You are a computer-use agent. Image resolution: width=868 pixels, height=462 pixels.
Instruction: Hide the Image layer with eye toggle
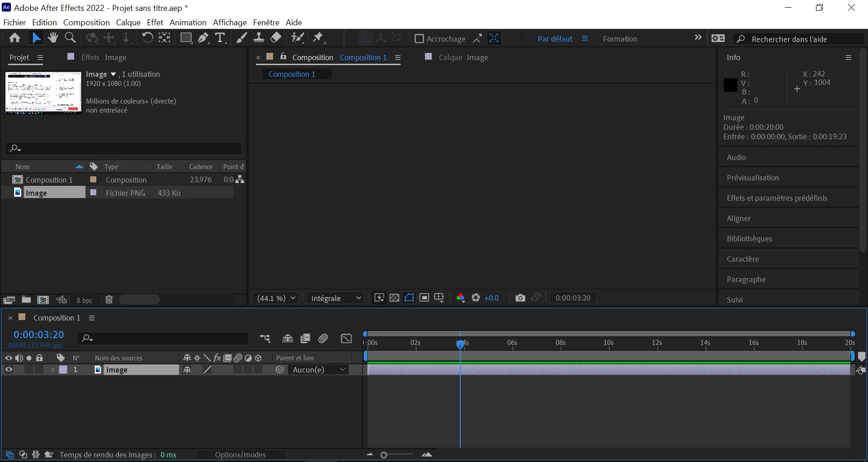pos(9,370)
